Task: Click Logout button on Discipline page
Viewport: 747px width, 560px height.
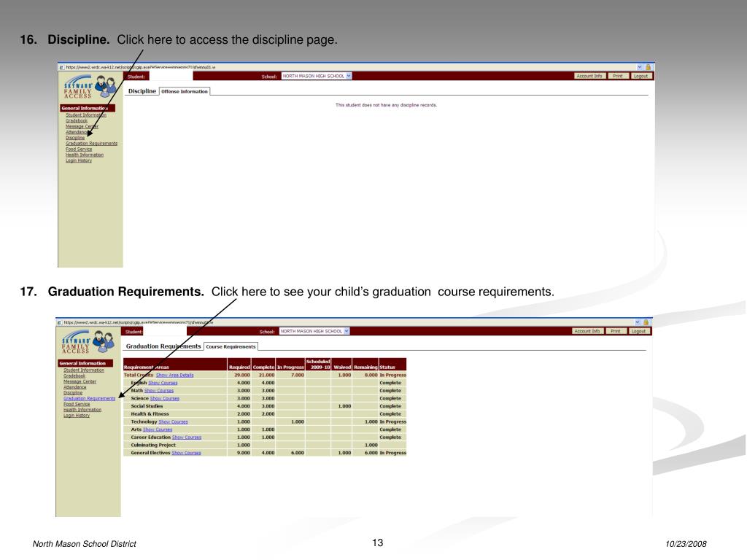Action: coord(640,76)
